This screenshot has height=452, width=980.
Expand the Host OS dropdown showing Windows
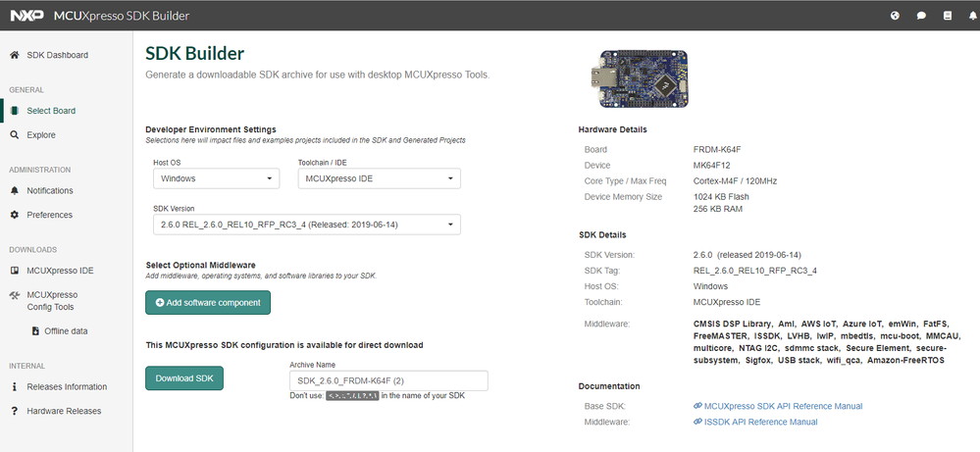pyautogui.click(x=216, y=178)
